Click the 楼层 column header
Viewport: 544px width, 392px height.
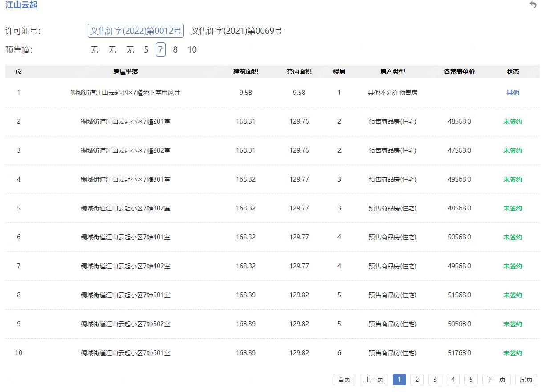click(x=339, y=72)
